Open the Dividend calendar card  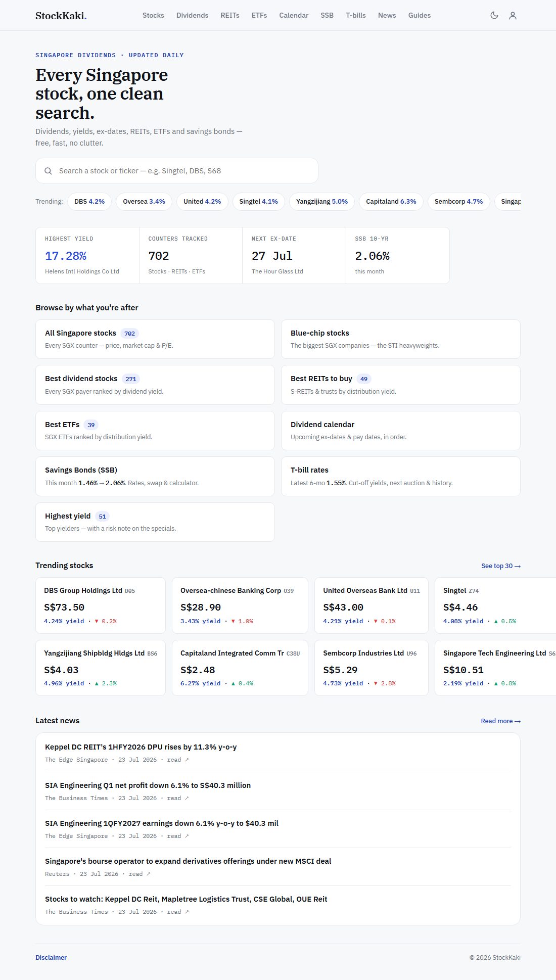tap(401, 431)
